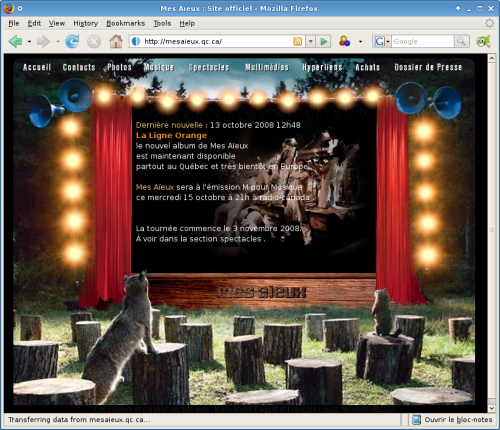Click the activity throbber icon
The image size is (500, 430).
pos(489,23)
